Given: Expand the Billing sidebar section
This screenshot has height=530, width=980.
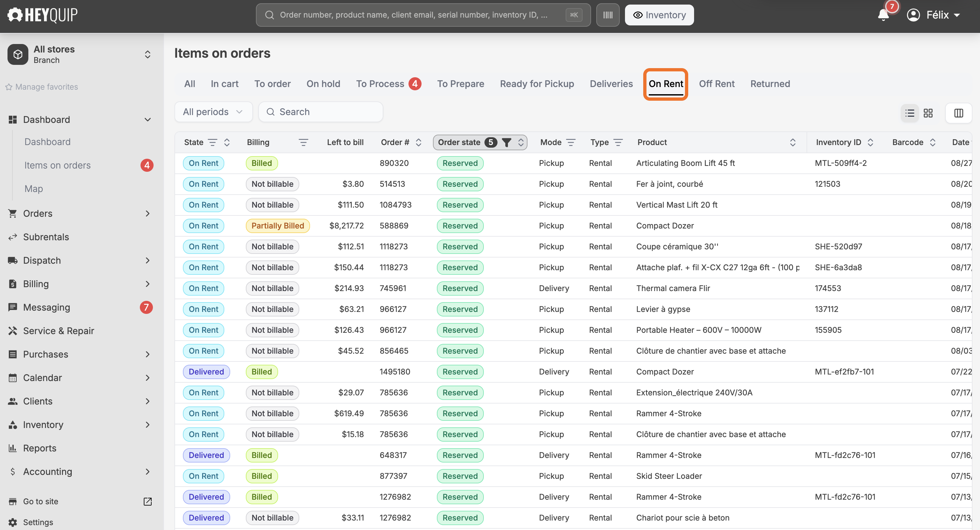Looking at the screenshot, I should (x=148, y=284).
